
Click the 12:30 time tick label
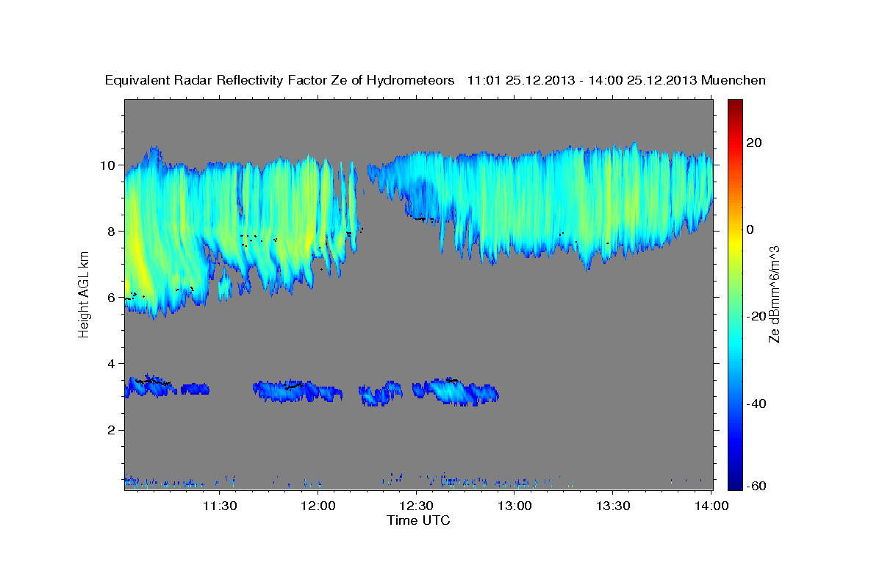[x=416, y=506]
